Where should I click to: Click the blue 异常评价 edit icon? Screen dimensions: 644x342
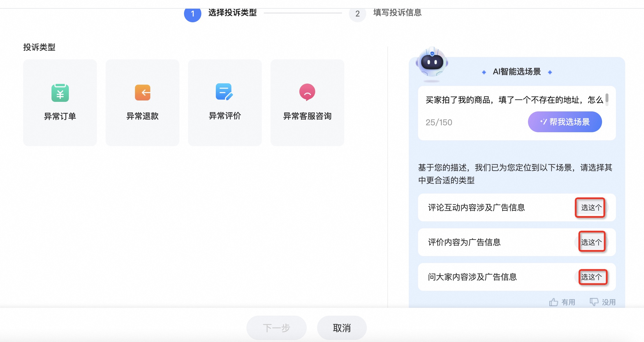[224, 92]
